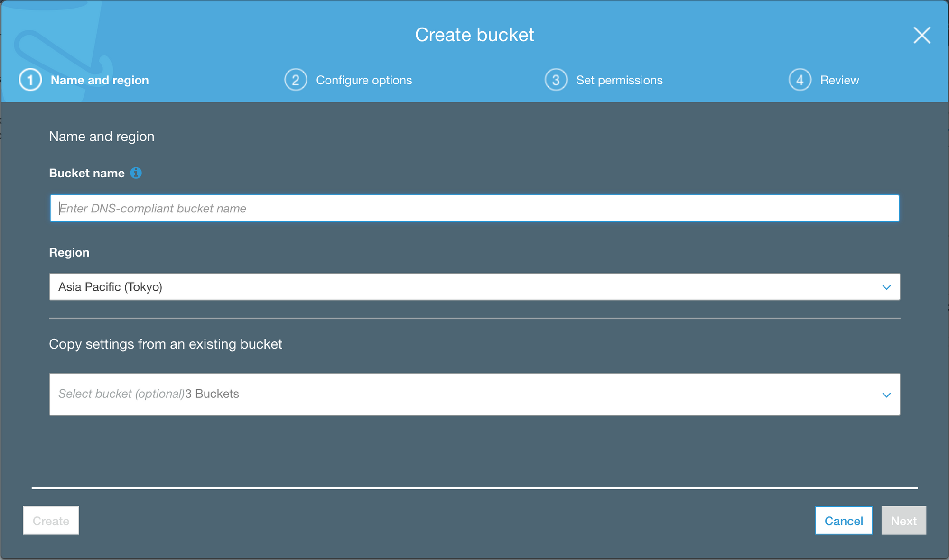The height and width of the screenshot is (560, 949).
Task: Go to the Set permissions step
Action: (619, 80)
